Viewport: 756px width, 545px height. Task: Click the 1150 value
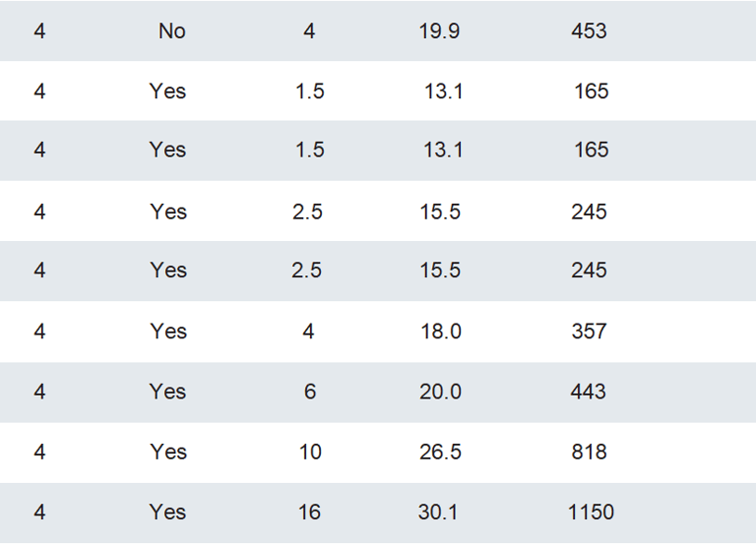click(591, 512)
